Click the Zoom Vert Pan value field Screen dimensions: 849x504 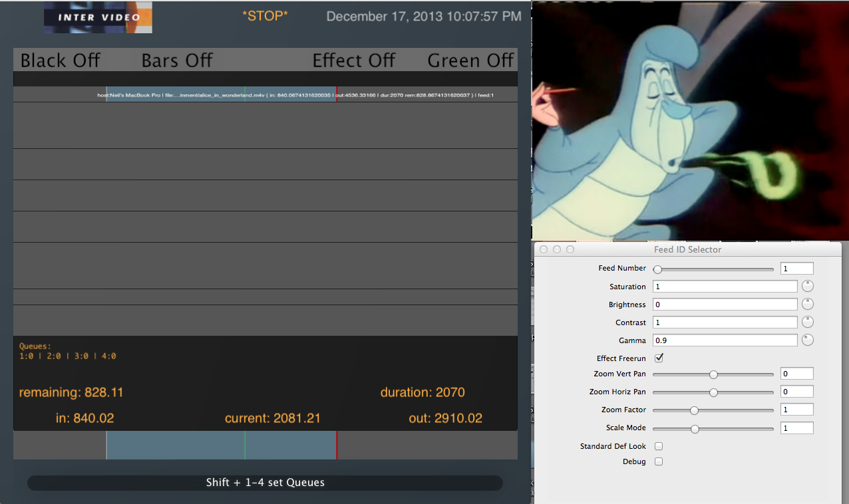click(797, 374)
